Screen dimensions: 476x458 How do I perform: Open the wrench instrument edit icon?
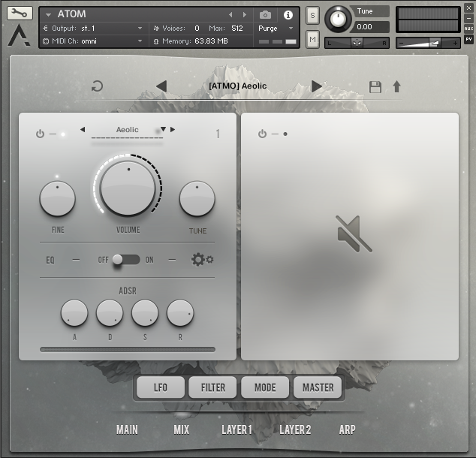[20, 14]
